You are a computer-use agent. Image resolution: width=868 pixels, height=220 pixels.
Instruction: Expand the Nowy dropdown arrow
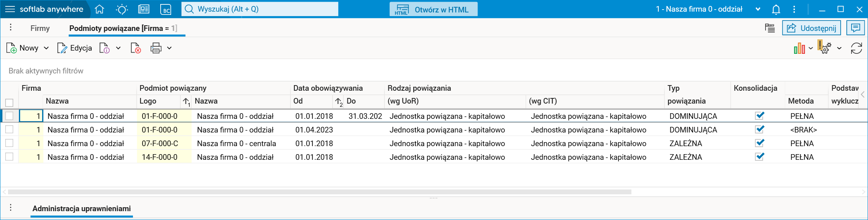coord(46,48)
